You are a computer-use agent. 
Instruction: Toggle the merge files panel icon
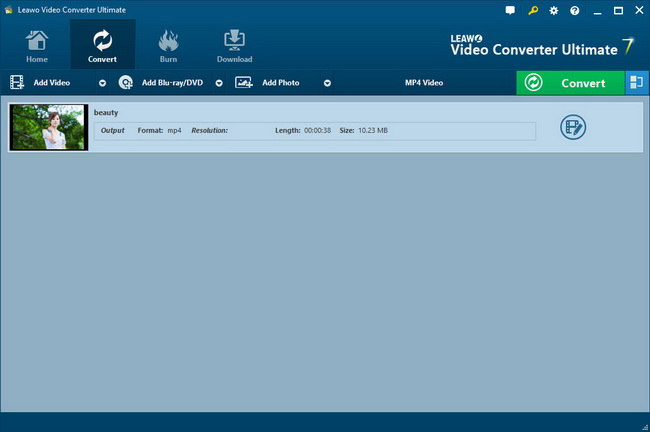pos(636,83)
